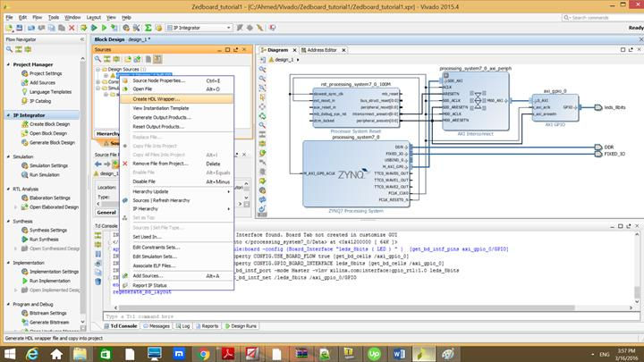The image size is (644, 362).
Task: Click the Search commands field
Action: coord(602,17)
